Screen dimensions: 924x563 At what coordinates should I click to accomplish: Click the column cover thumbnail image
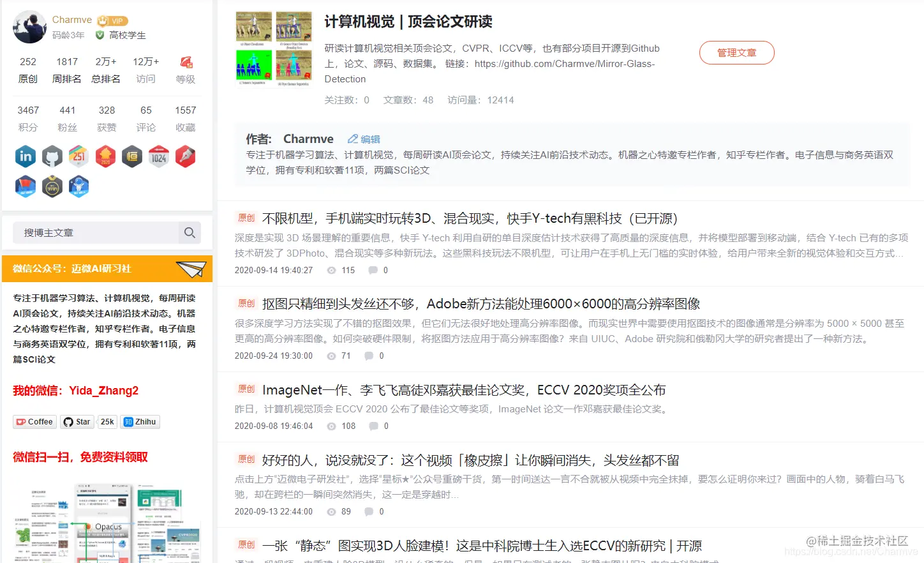[273, 47]
